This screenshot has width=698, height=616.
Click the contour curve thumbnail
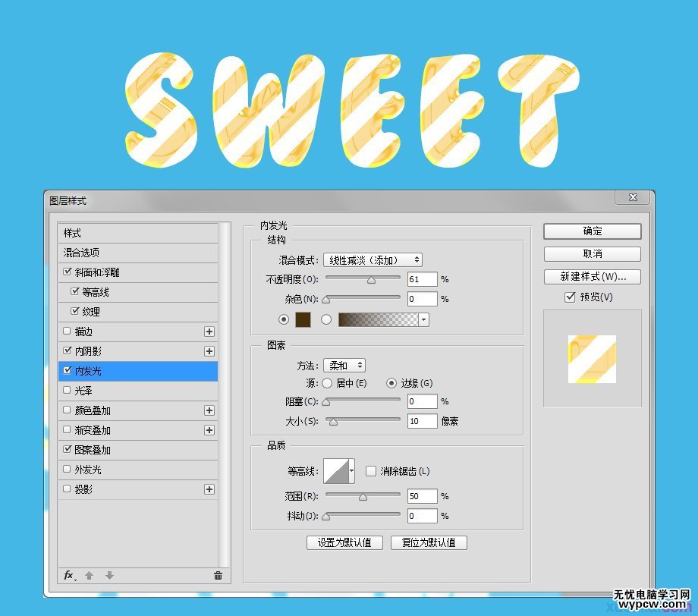coord(336,471)
